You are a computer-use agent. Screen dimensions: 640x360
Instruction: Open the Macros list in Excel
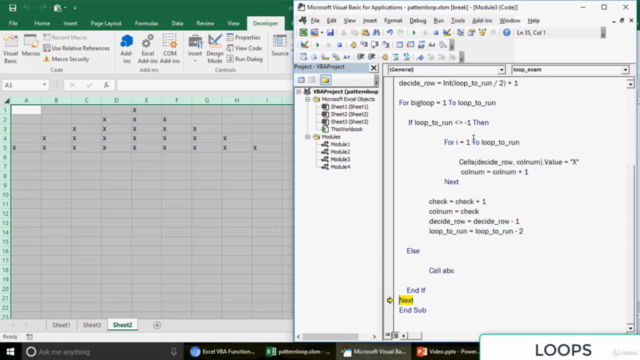31,46
